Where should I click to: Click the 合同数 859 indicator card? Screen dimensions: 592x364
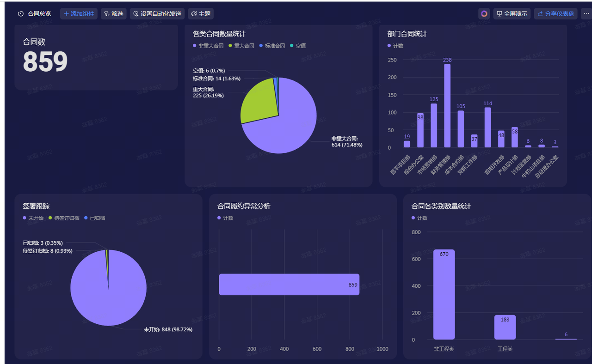[96, 58]
